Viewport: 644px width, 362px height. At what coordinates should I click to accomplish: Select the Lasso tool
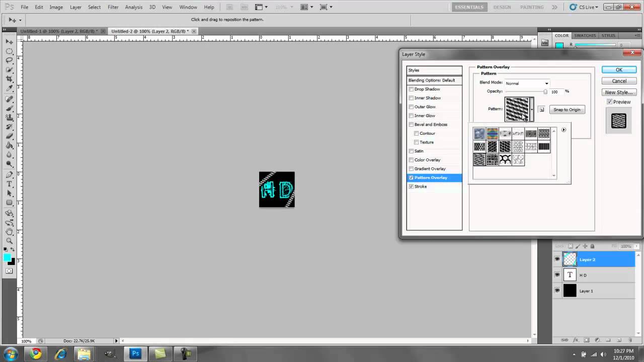[10, 60]
